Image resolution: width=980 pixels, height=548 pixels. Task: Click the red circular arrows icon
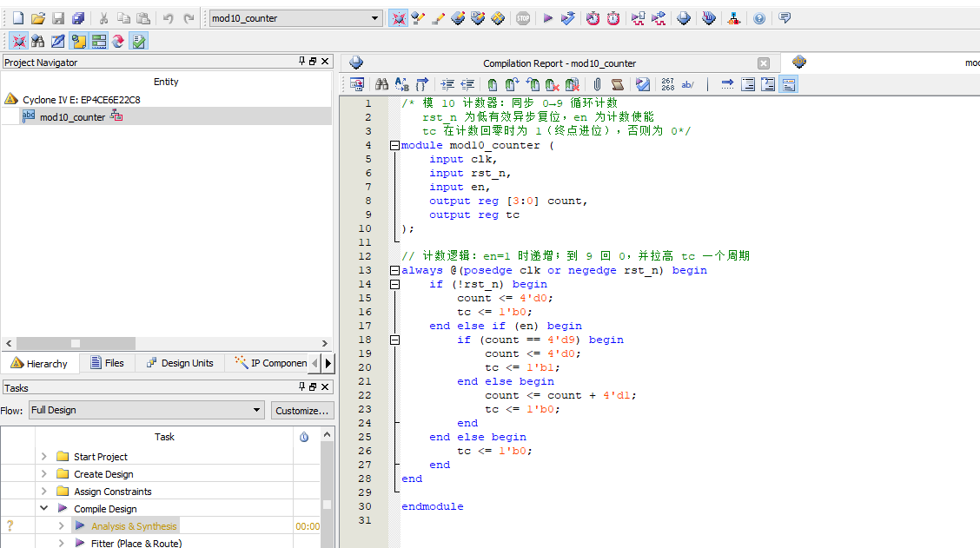[x=118, y=41]
